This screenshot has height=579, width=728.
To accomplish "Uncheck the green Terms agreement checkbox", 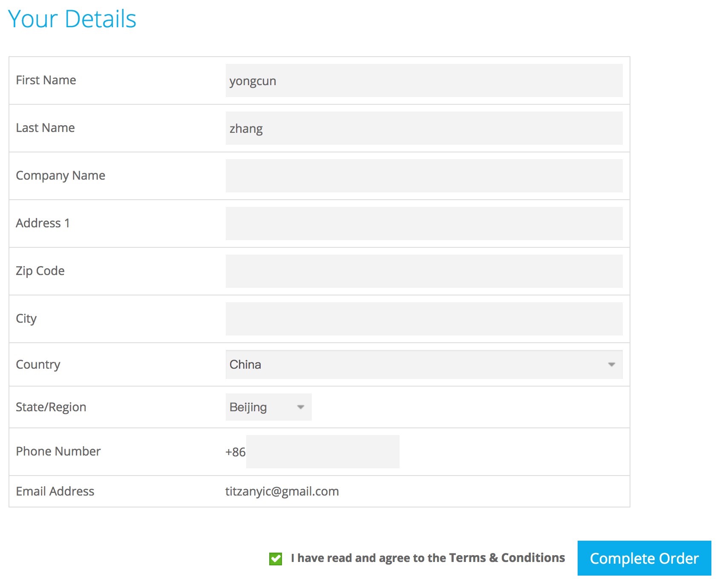I will point(276,559).
